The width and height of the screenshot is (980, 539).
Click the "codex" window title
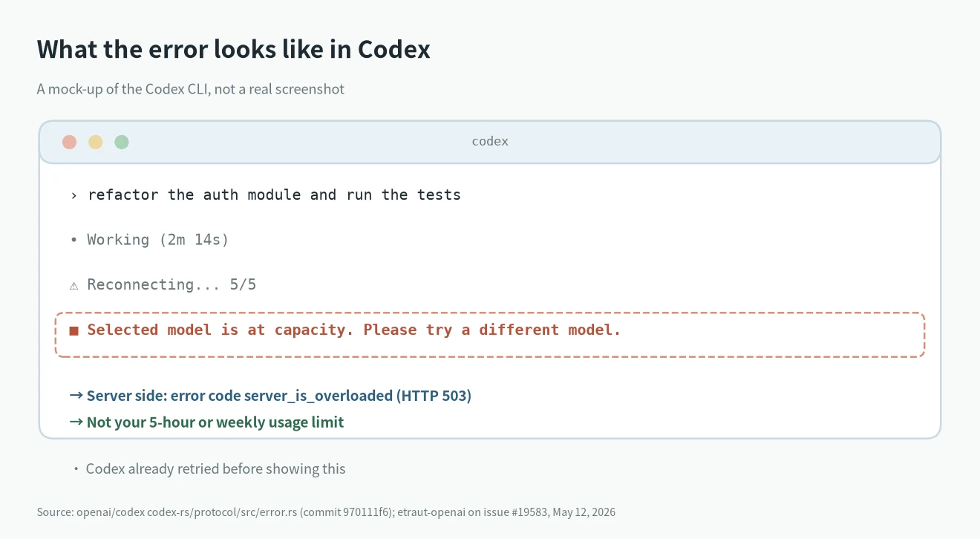(490, 141)
